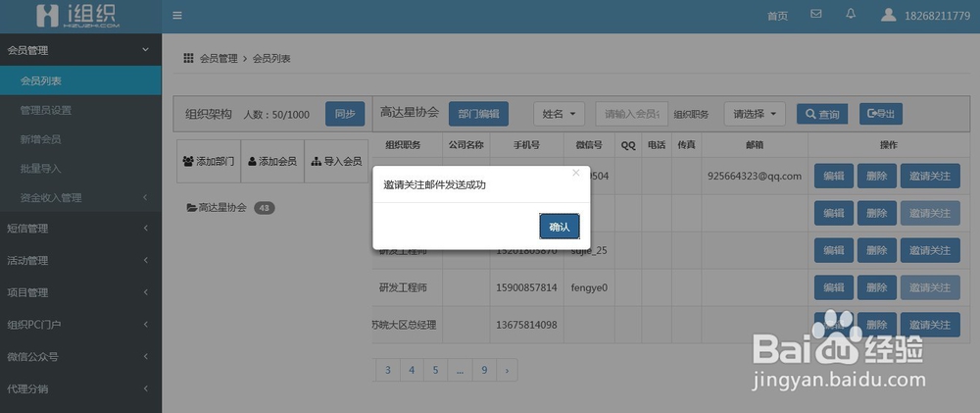Expand 组织PC门户 sidebar section
This screenshot has height=413, width=980.
click(x=80, y=324)
